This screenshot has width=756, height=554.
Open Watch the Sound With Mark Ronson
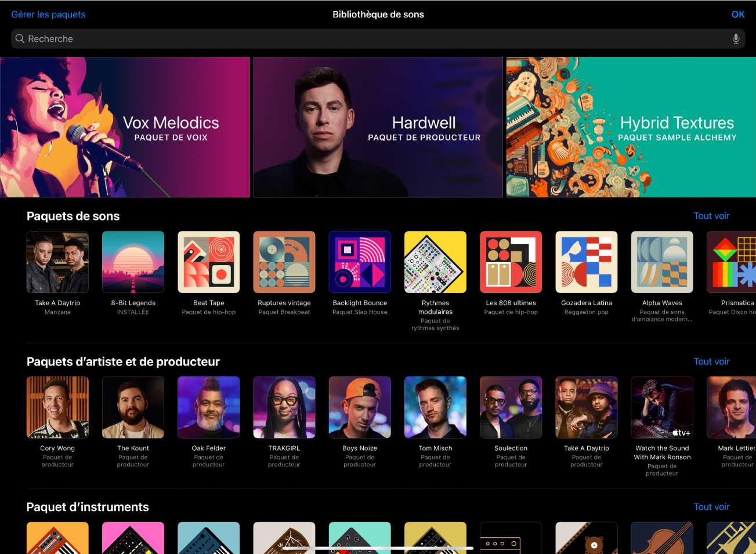click(661, 407)
